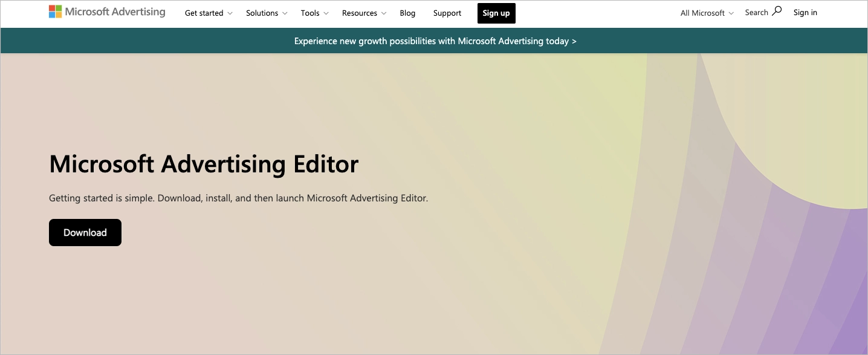Click the Microsoft Advertising Editor heading

coord(204,164)
